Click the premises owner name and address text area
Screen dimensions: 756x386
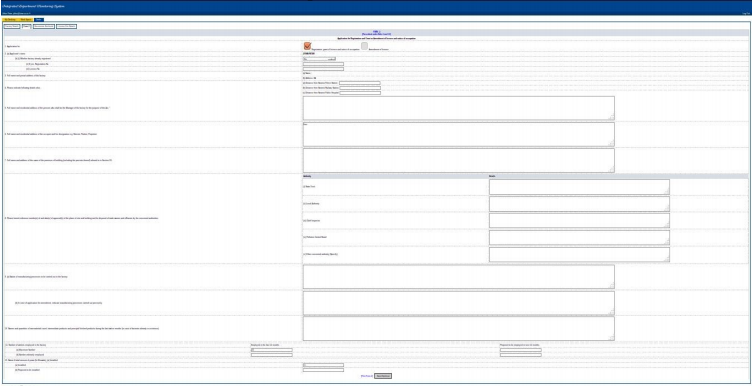459,160
